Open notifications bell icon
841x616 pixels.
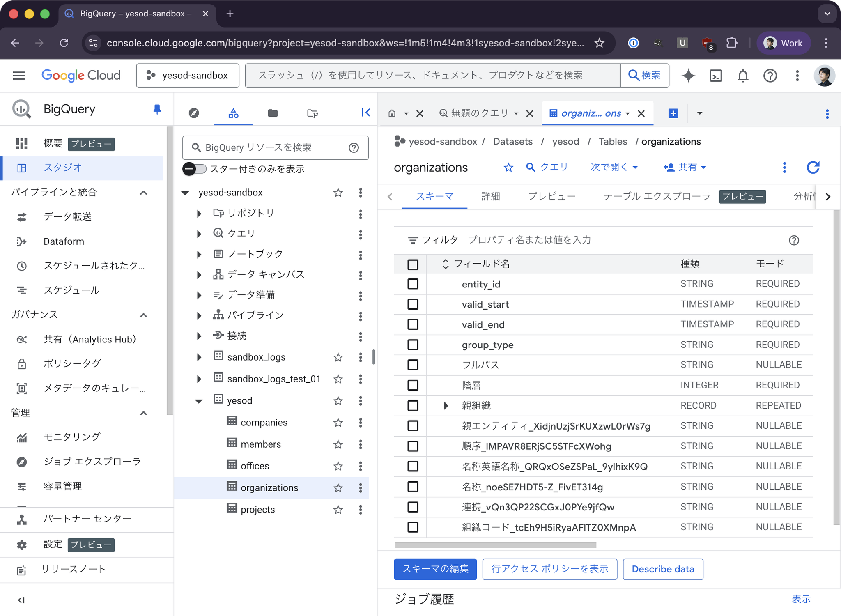tap(742, 76)
